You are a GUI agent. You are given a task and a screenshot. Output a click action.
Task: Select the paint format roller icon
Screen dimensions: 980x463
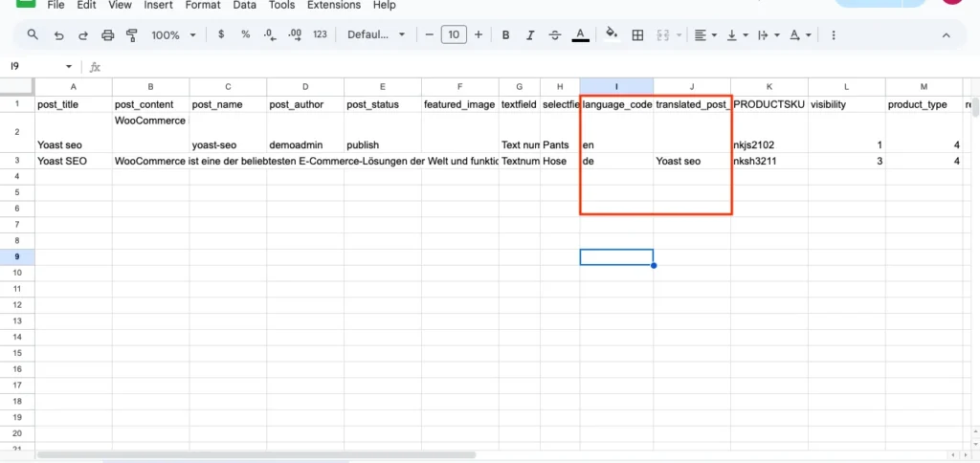pos(132,35)
